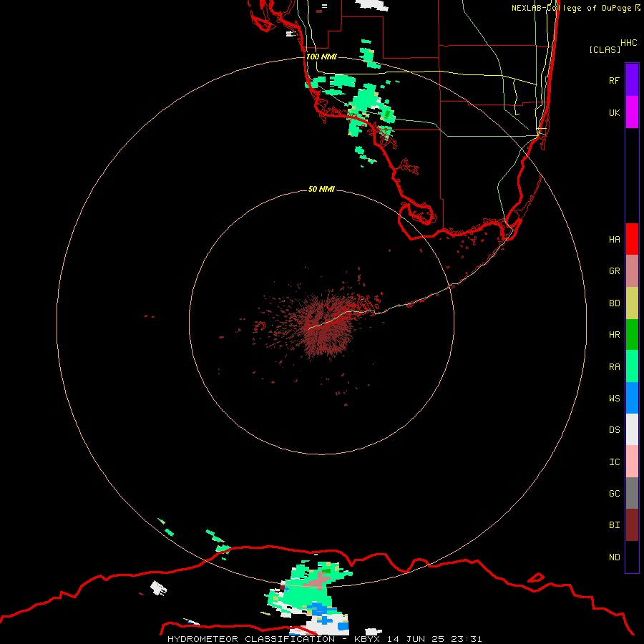Click the "100 NMI" range ring label
This screenshot has width=644, height=644.
pyautogui.click(x=321, y=57)
